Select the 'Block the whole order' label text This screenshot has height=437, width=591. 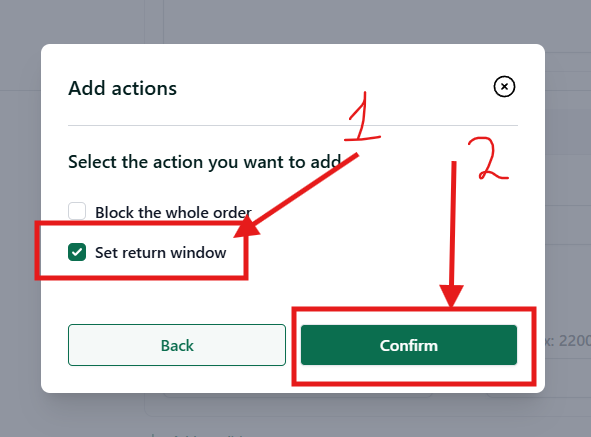pos(173,212)
